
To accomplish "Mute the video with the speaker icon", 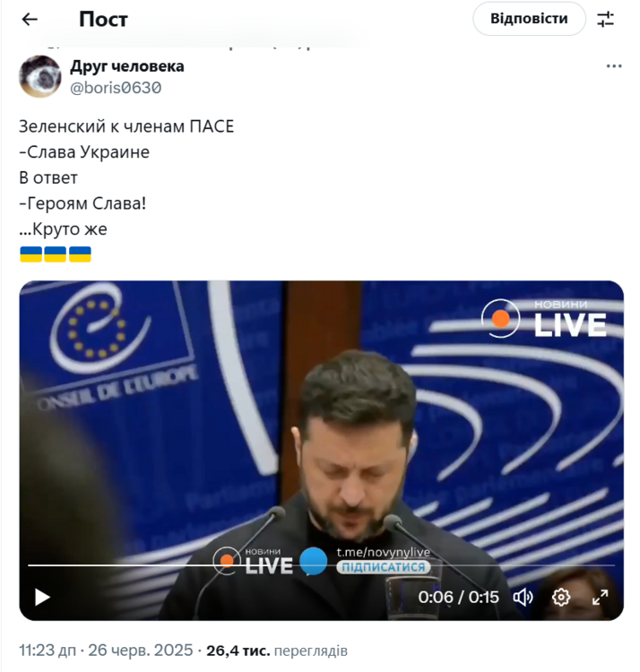I will tap(523, 597).
